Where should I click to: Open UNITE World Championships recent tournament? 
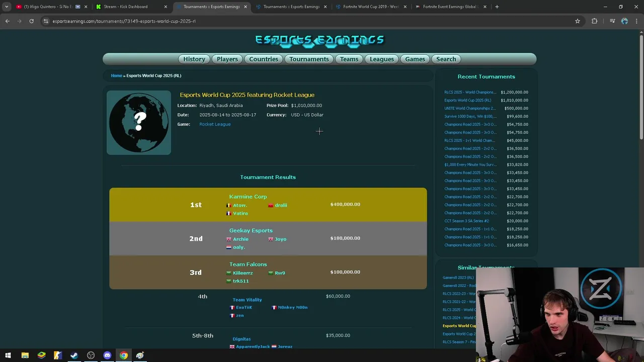(x=470, y=108)
